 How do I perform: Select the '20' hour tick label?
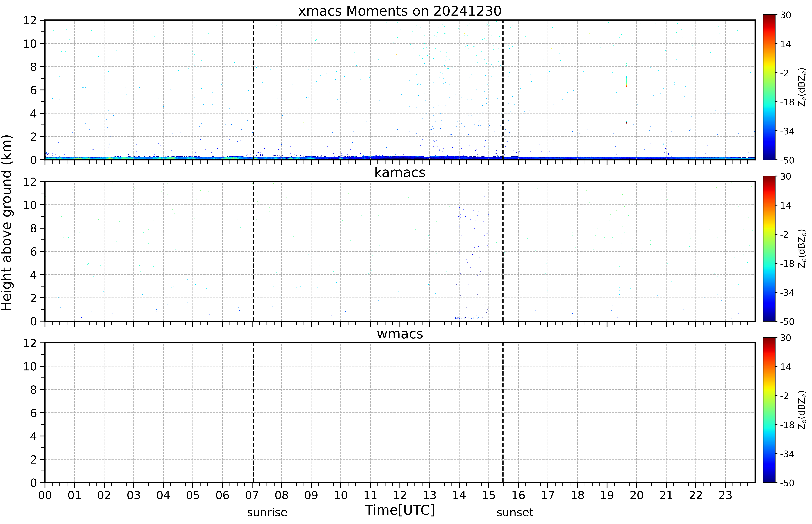[x=637, y=495]
